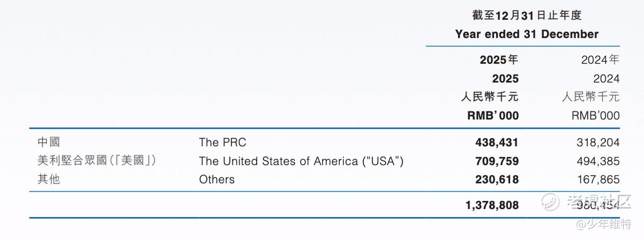Click the @少年维特 author watermark
This screenshot has width=644, height=239.
point(605,224)
